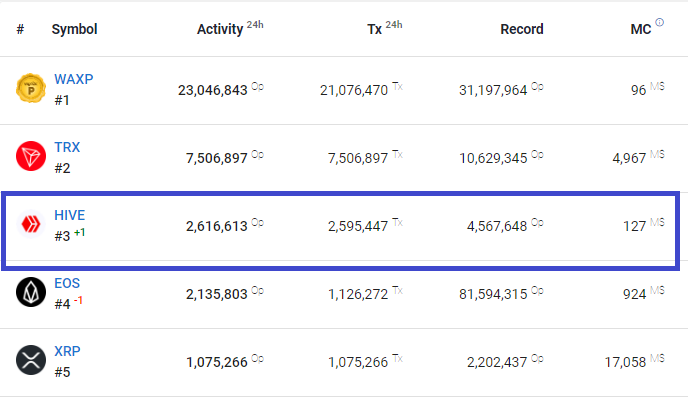This screenshot has width=688, height=405.
Task: Select EOS record value 81,594,315
Action: (x=493, y=294)
